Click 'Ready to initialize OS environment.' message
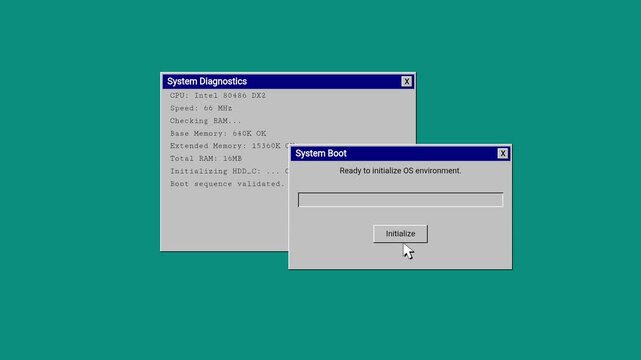Image resolution: width=641 pixels, height=360 pixels. pyautogui.click(x=400, y=171)
